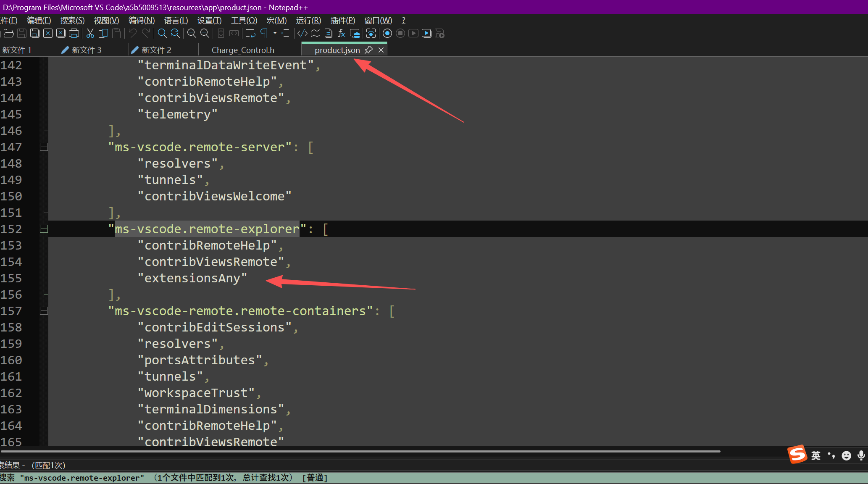Click the Save All toolbar icon
This screenshot has height=484, width=868.
(x=35, y=33)
